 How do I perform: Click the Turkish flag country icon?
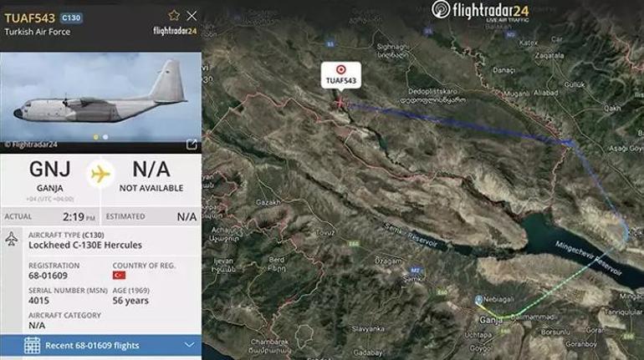tap(119, 275)
